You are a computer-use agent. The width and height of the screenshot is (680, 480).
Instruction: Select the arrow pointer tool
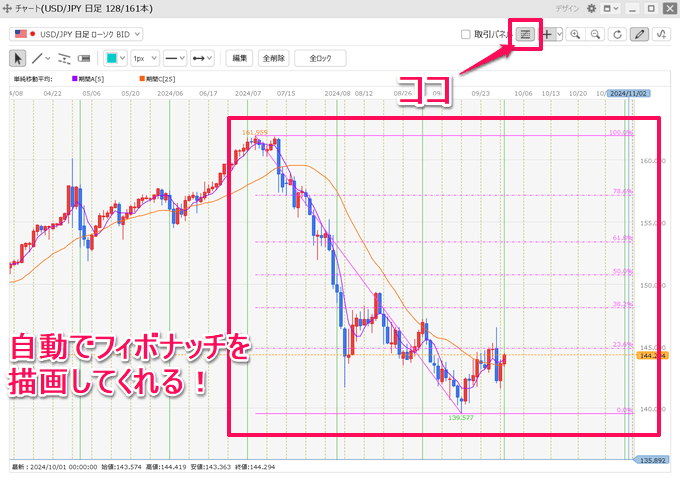tap(18, 58)
